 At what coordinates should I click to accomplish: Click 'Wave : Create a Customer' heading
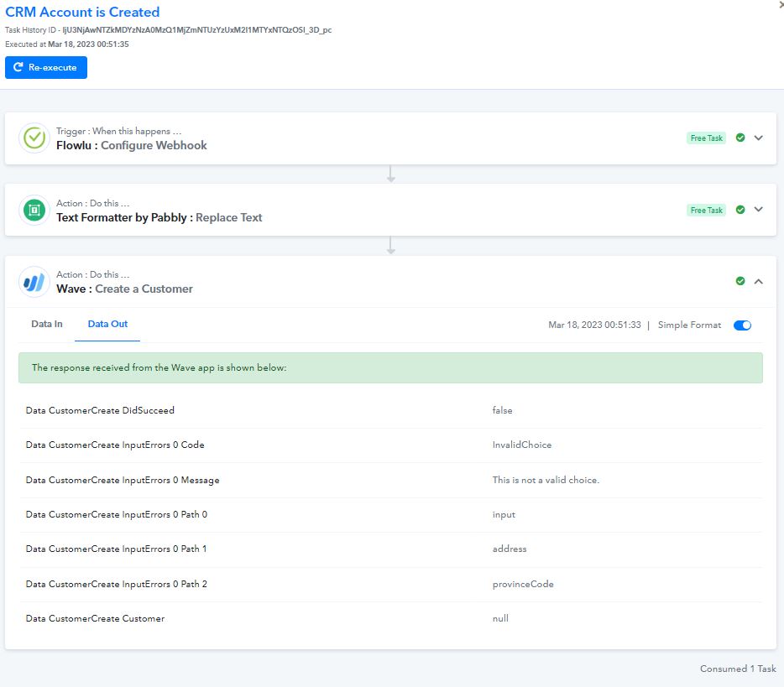point(124,289)
